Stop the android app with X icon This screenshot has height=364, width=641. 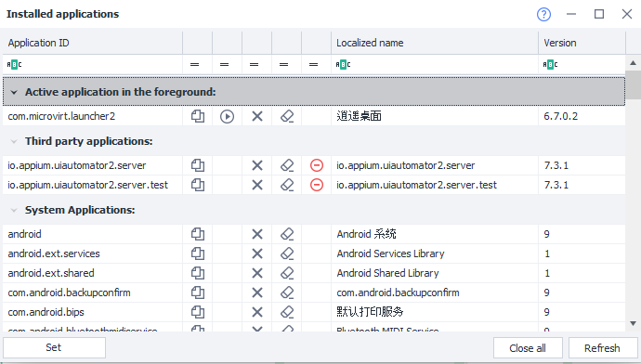click(x=257, y=234)
